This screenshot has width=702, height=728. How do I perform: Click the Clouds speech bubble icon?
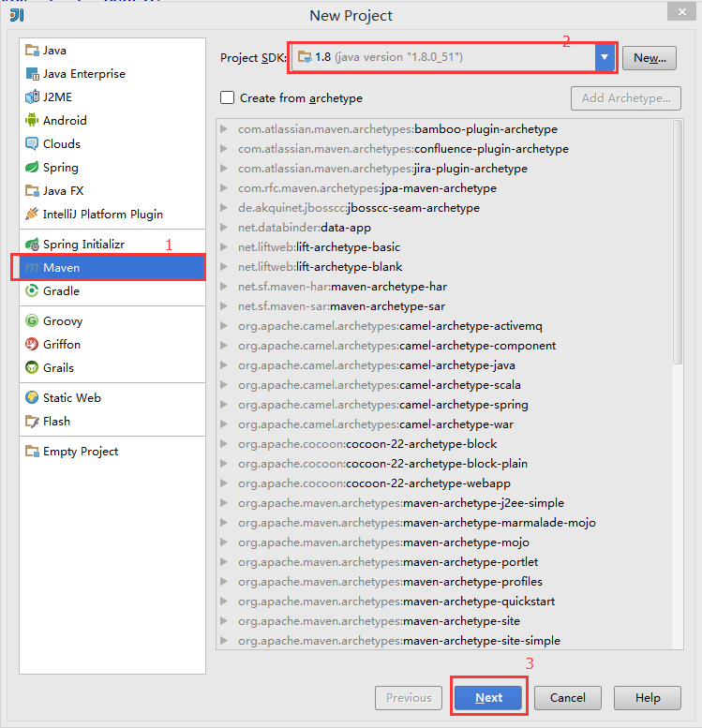click(32, 144)
